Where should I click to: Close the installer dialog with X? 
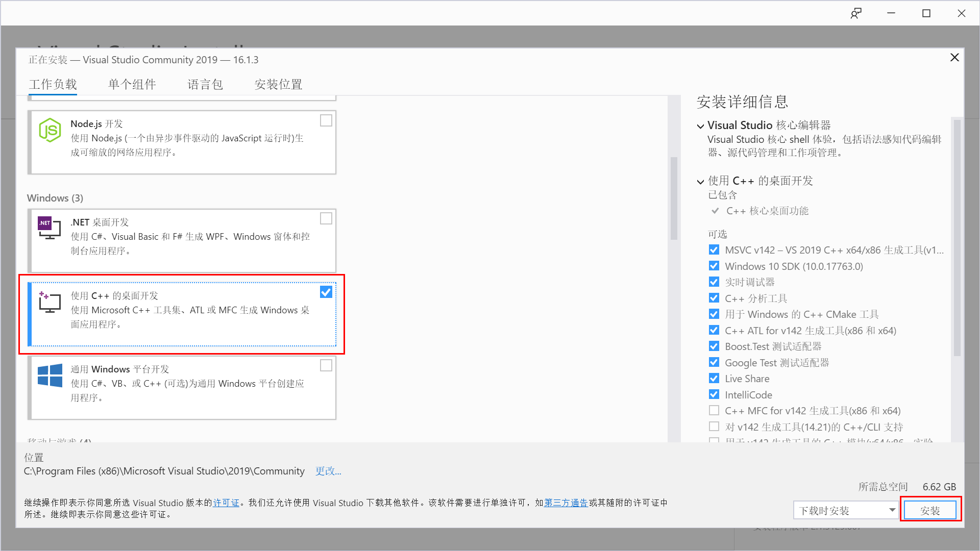coord(954,58)
